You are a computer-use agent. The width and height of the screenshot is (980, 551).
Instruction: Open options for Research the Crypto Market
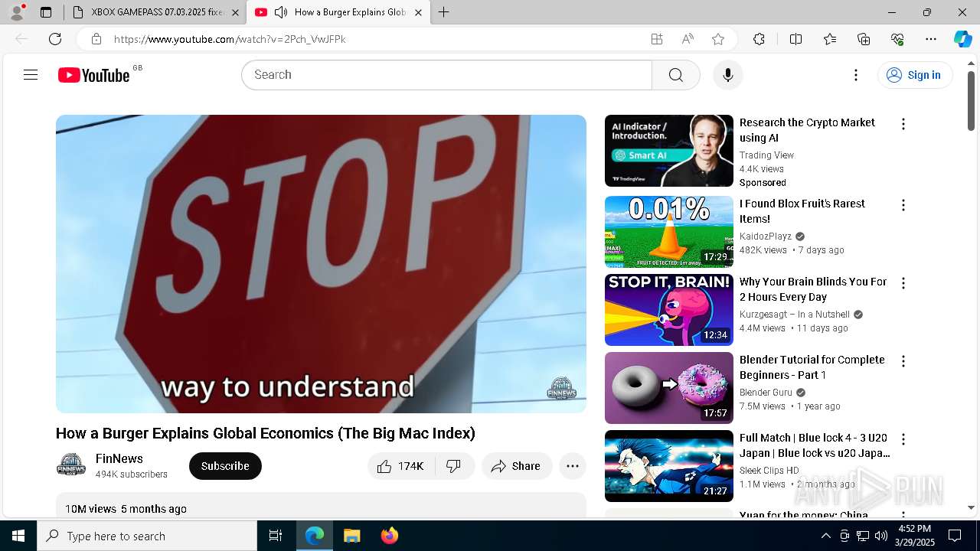tap(903, 124)
